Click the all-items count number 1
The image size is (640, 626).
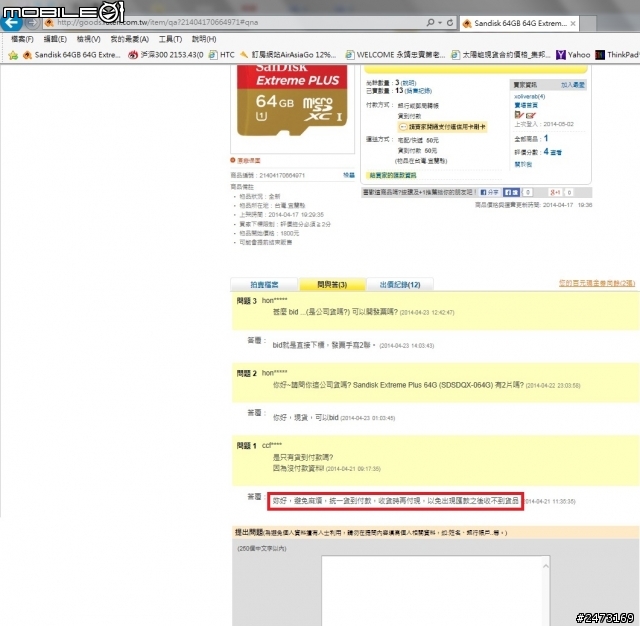point(546,138)
